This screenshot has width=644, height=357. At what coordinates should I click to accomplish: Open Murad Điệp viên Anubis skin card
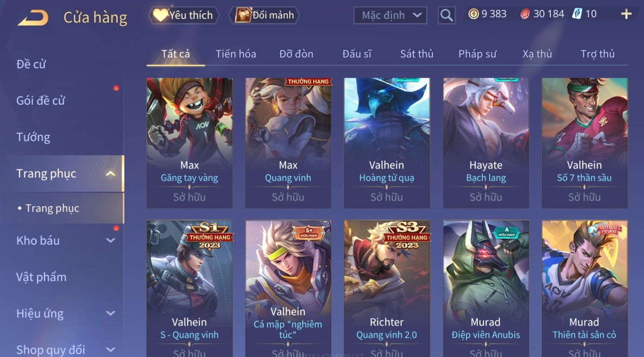486,288
